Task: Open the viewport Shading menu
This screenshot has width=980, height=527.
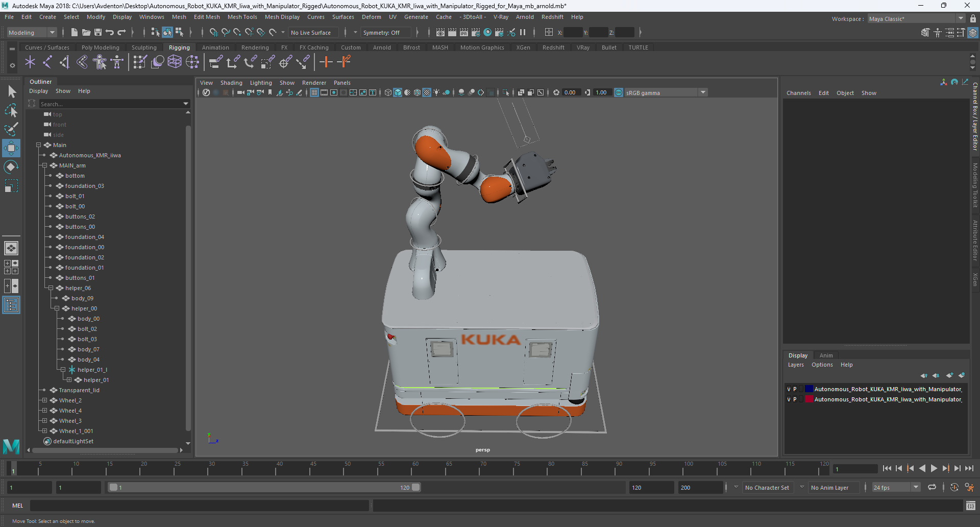Action: pyautogui.click(x=231, y=83)
